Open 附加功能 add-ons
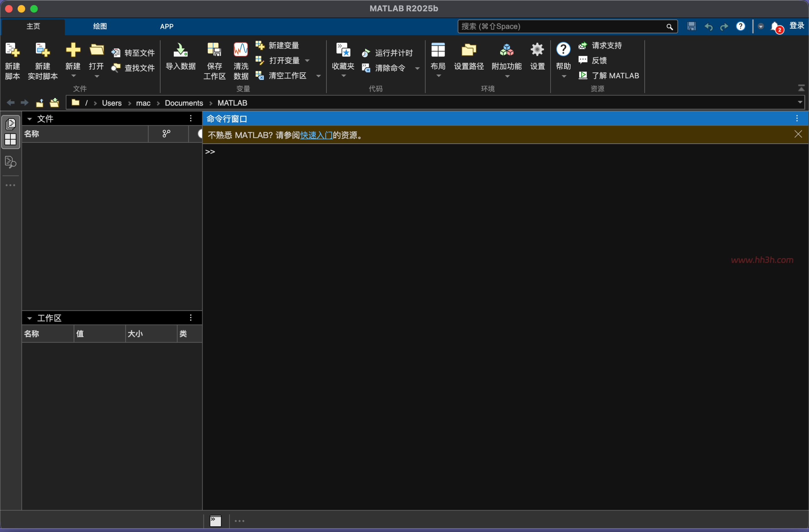Image resolution: width=809 pixels, height=532 pixels. click(507, 57)
